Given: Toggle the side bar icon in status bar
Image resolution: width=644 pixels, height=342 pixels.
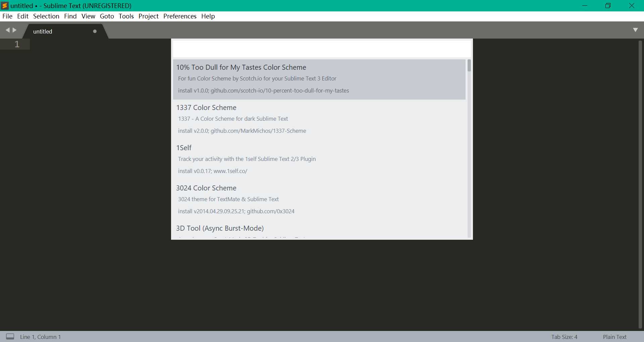Looking at the screenshot, I should [10, 336].
